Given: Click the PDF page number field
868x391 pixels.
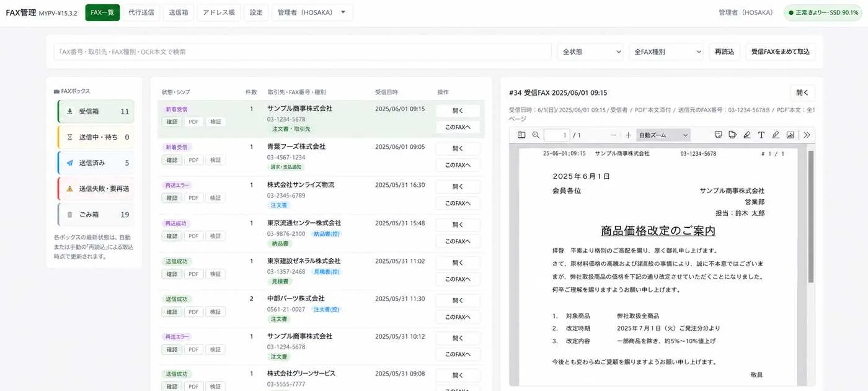Looking at the screenshot, I should pos(556,135).
